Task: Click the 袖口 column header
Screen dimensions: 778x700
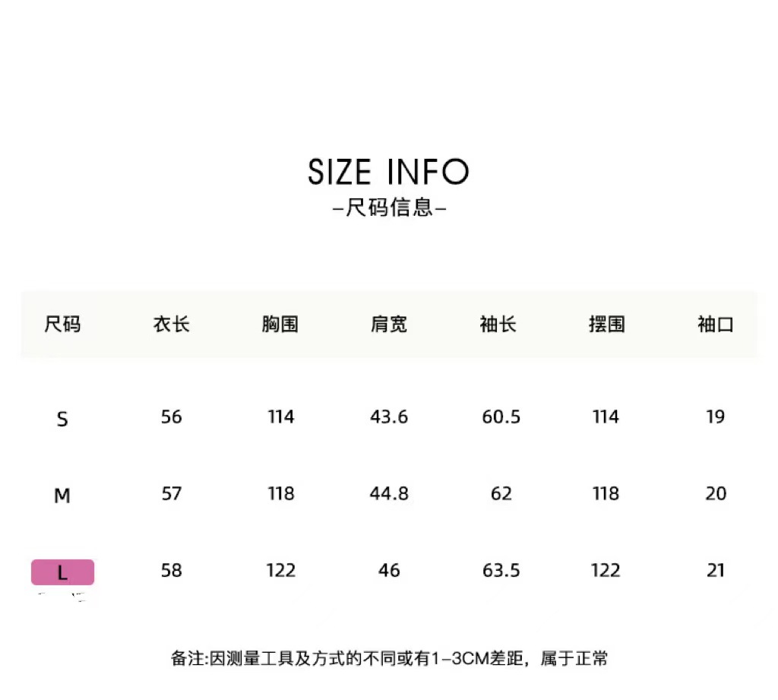Action: pyautogui.click(x=716, y=325)
